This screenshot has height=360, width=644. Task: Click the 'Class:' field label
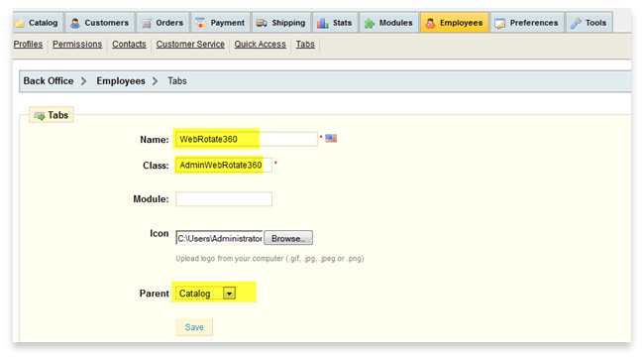(x=156, y=166)
